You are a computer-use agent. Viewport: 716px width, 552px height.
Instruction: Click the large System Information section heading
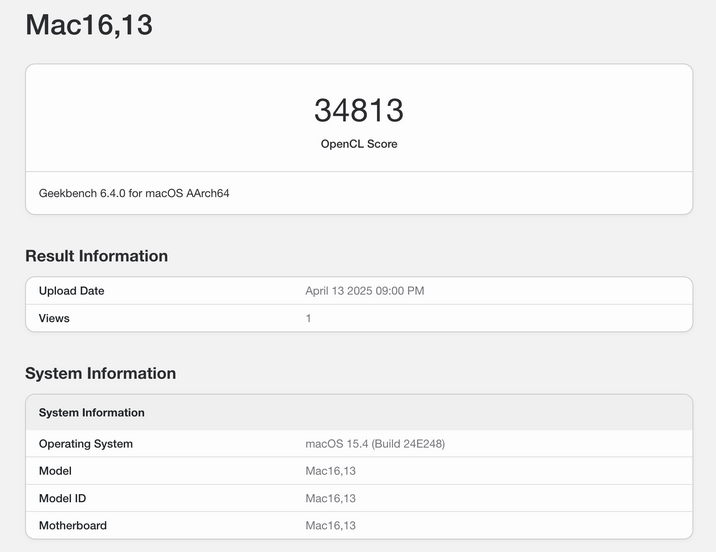100,373
